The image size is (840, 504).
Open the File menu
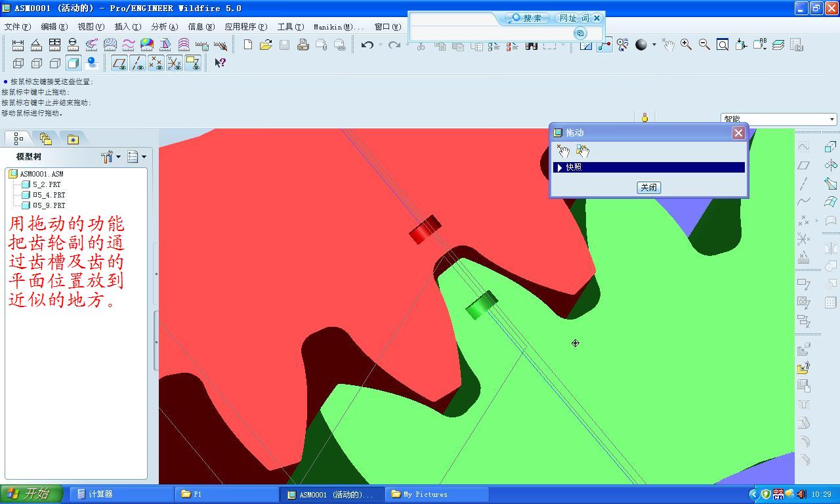pos(17,27)
